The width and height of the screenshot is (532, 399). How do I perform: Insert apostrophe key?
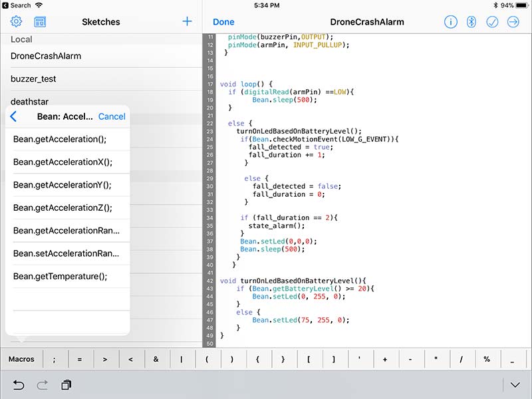pyautogui.click(x=359, y=359)
